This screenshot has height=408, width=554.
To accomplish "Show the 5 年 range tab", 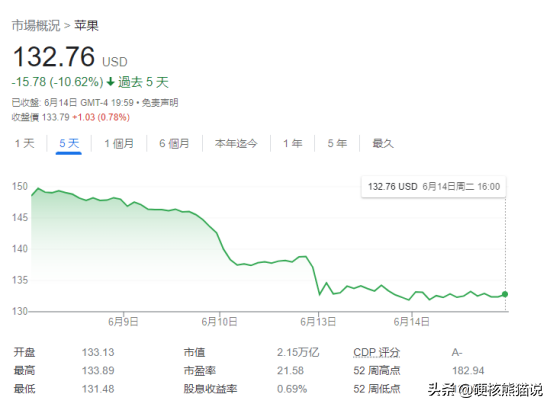I will tap(337, 143).
